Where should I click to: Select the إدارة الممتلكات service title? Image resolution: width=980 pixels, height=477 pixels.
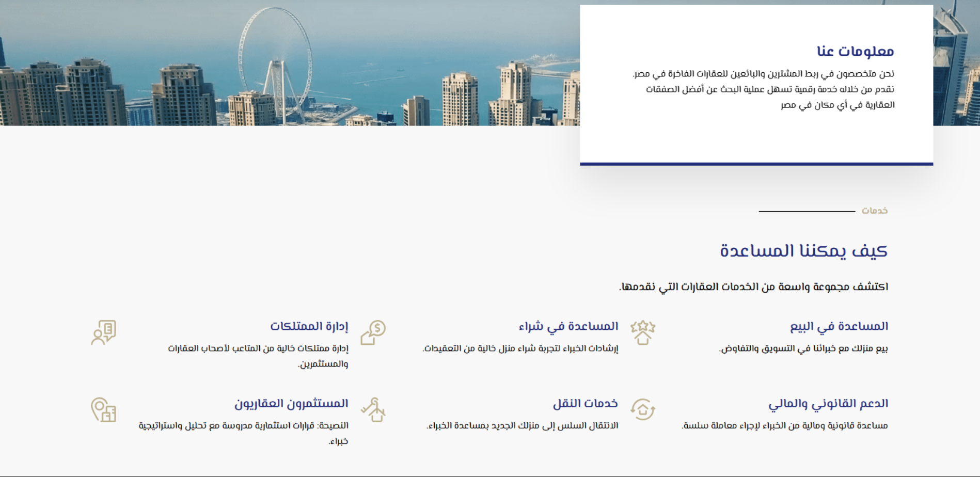click(x=309, y=326)
